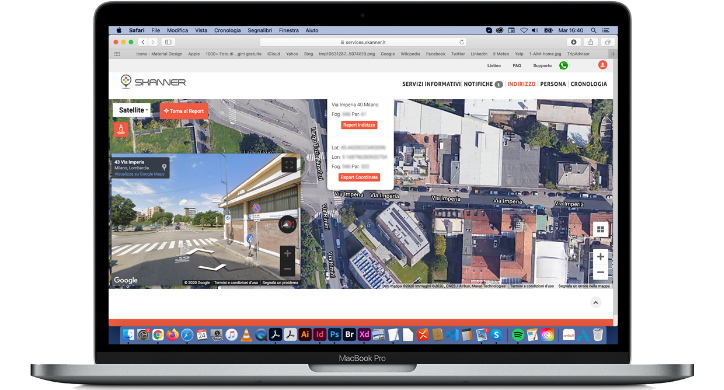Open the Satellite map type dropdown

pos(132,110)
